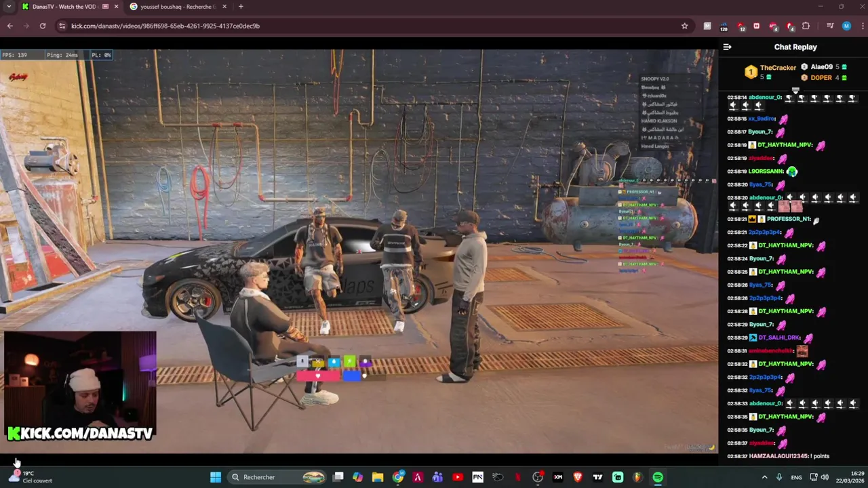Open TradingView from the taskbar
This screenshot has width=868, height=488.
click(x=597, y=477)
